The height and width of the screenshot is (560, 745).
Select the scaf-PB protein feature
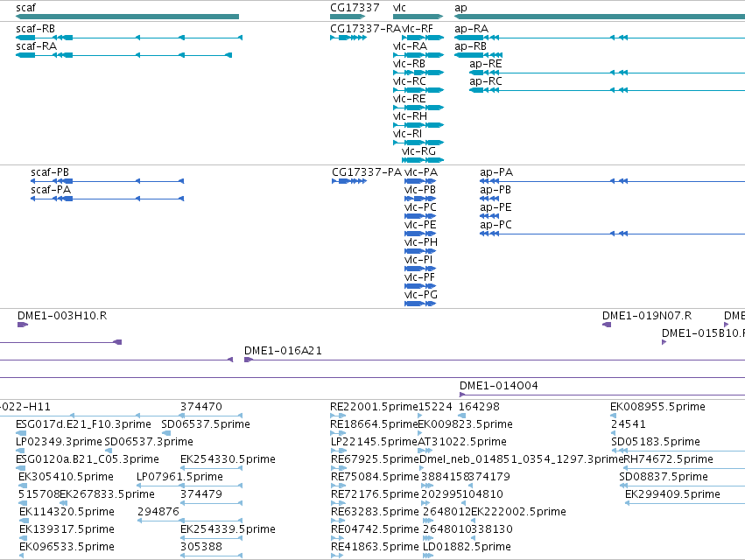pos(108,181)
